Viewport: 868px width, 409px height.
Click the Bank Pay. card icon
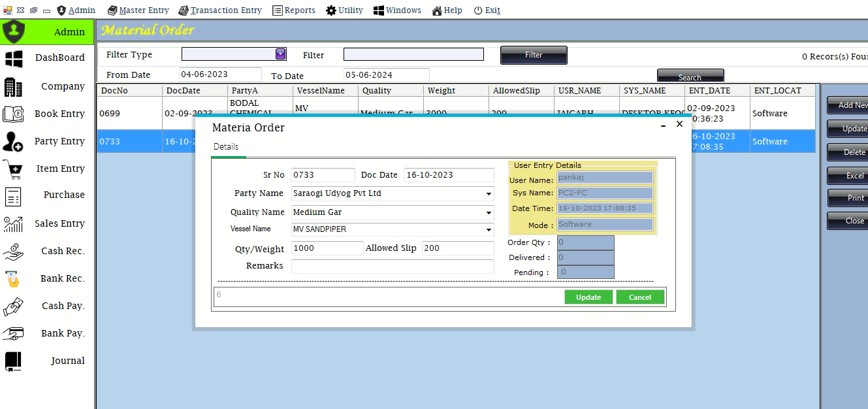pyautogui.click(x=14, y=334)
